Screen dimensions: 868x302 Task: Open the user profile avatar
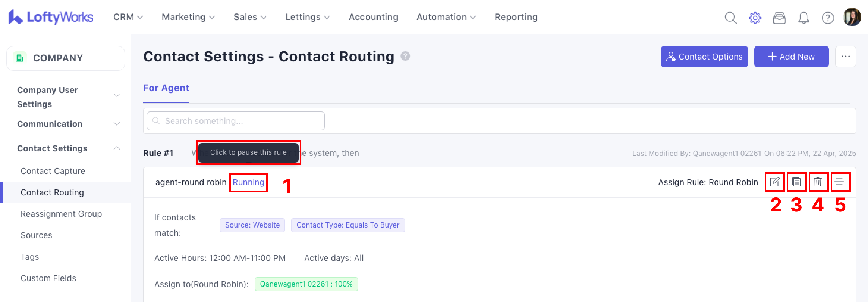coord(852,17)
